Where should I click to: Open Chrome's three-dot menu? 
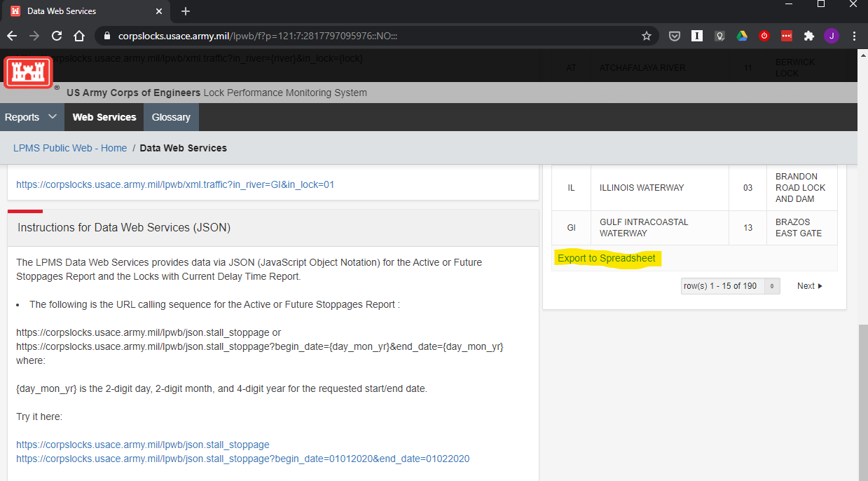click(854, 36)
